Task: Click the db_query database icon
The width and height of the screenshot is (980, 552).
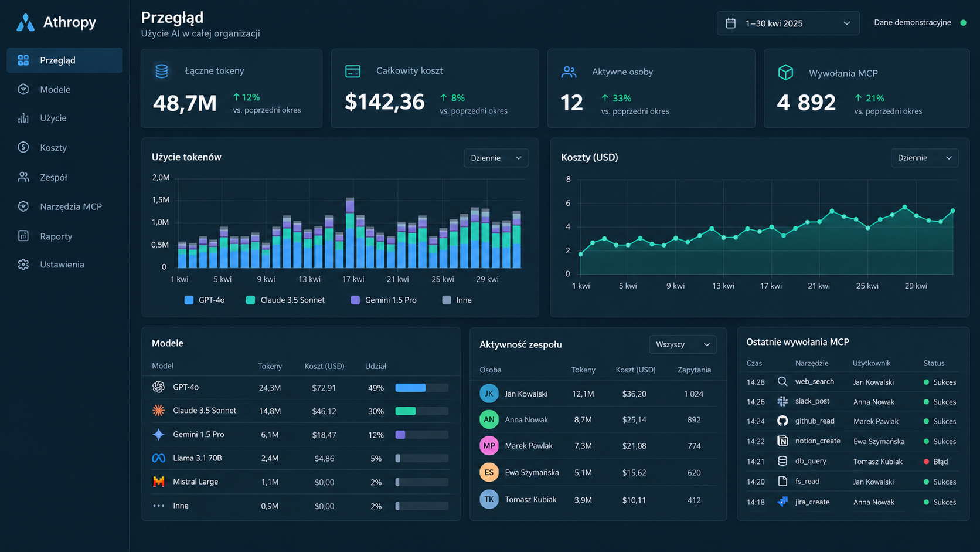Action: point(782,461)
